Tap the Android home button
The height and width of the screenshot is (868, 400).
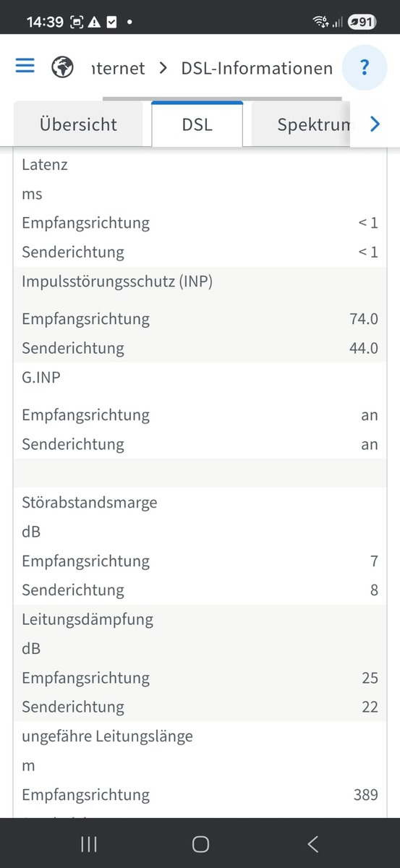pos(200,843)
